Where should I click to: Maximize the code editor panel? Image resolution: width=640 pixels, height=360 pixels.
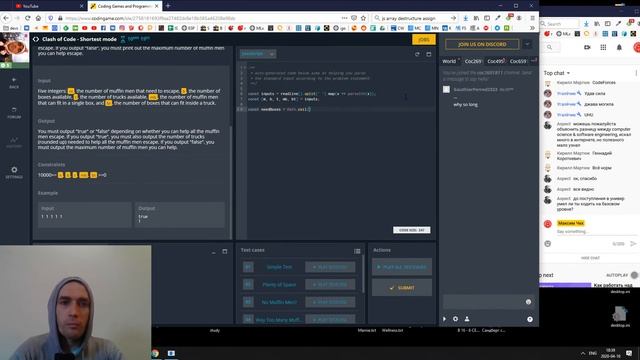pyautogui.click(x=429, y=54)
